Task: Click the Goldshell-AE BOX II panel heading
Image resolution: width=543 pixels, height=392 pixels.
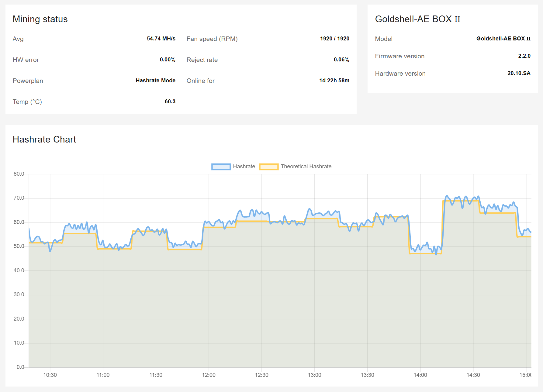Action: click(x=417, y=19)
